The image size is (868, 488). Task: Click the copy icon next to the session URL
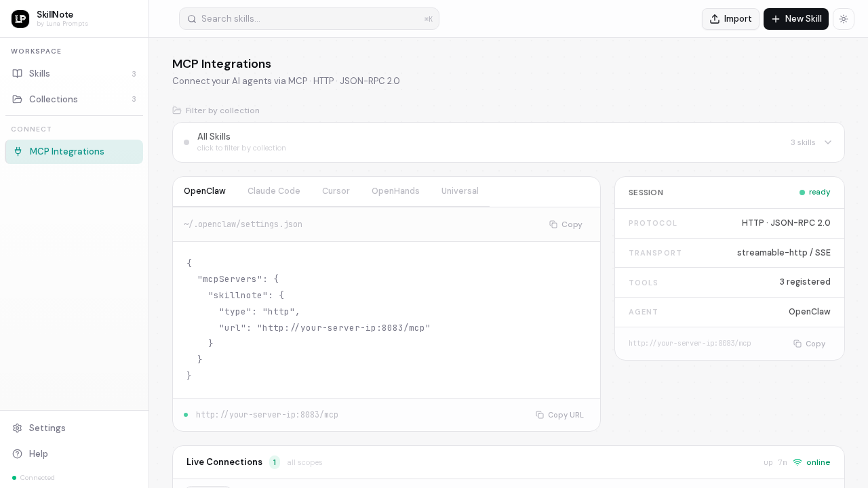(797, 344)
